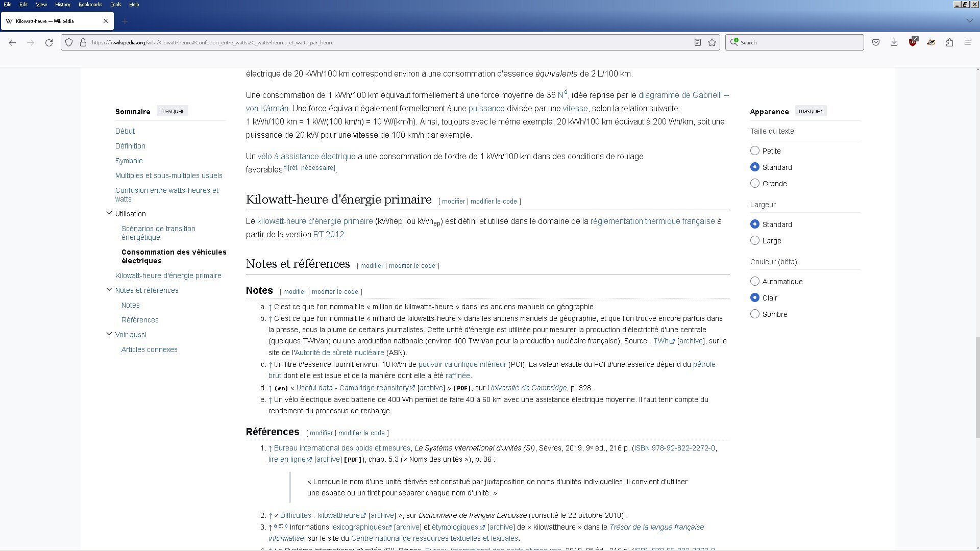Screen dimensions: 980x551
Task: Go back to the previous page
Action: click(x=12, y=42)
